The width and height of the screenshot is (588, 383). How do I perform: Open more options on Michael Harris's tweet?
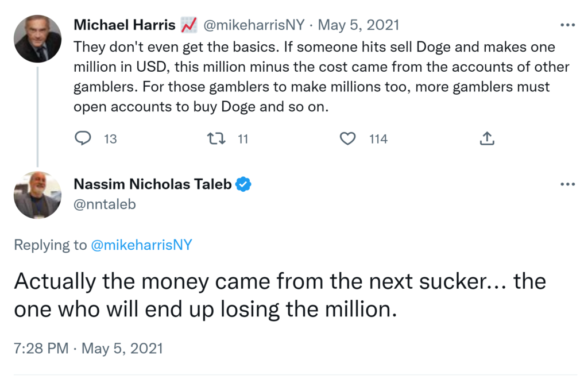(567, 25)
